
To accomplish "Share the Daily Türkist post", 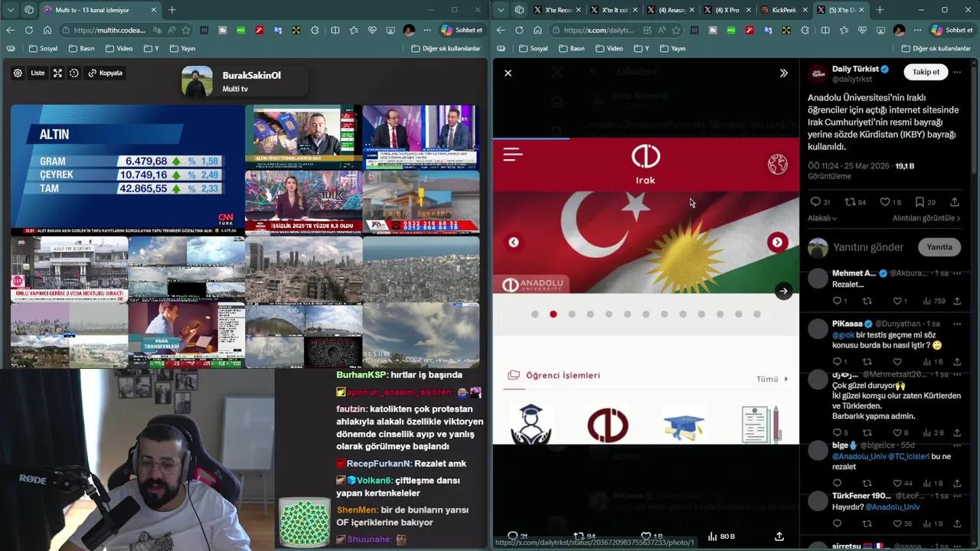I will pyautogui.click(x=955, y=202).
